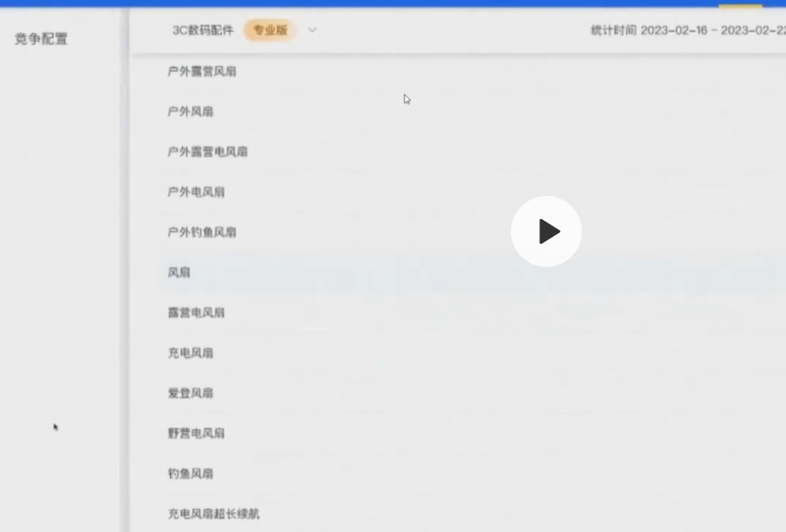The height and width of the screenshot is (532, 786).
Task: Click the 户外露营电风扇 list entry
Action: point(206,152)
